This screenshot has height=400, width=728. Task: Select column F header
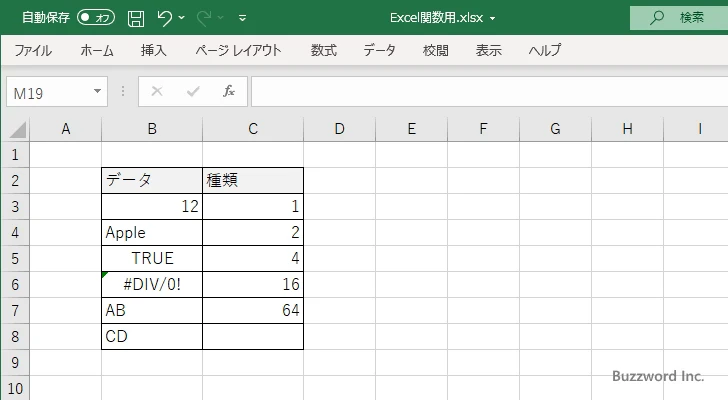point(483,129)
